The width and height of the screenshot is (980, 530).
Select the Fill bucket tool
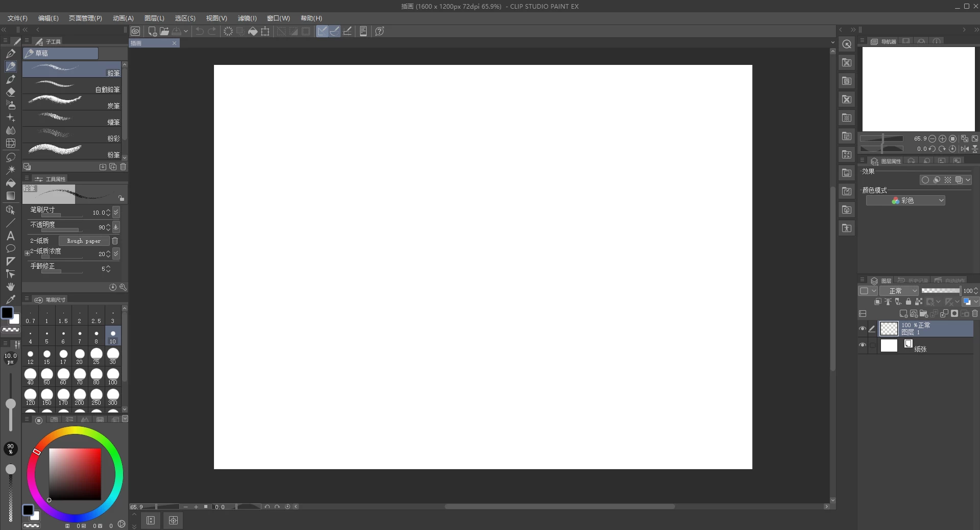10,183
